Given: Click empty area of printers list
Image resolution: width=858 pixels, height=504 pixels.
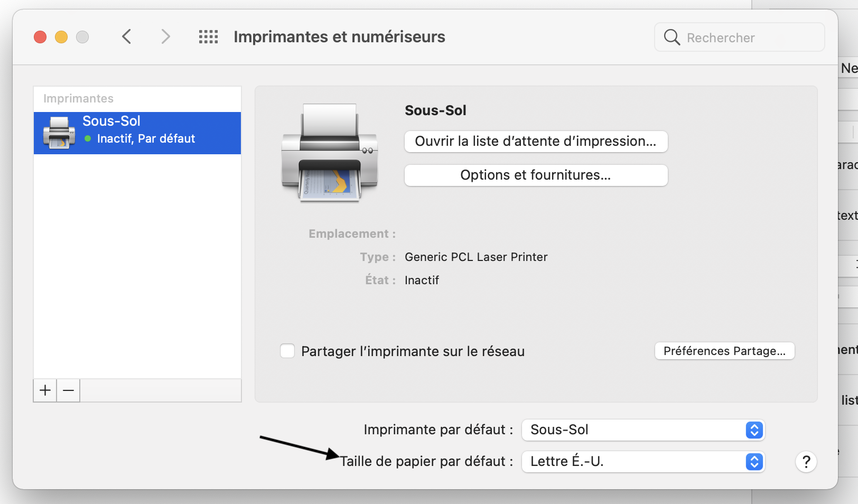Looking at the screenshot, I should tap(137, 264).
